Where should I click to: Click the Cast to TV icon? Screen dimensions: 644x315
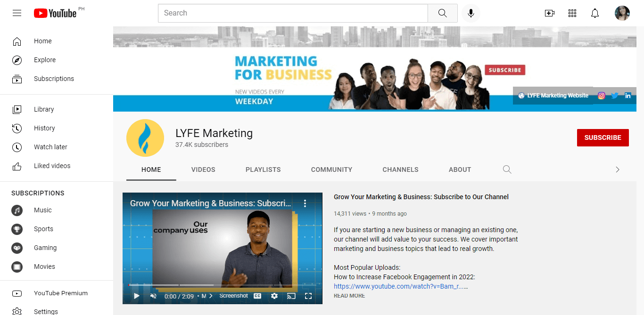[x=291, y=296]
